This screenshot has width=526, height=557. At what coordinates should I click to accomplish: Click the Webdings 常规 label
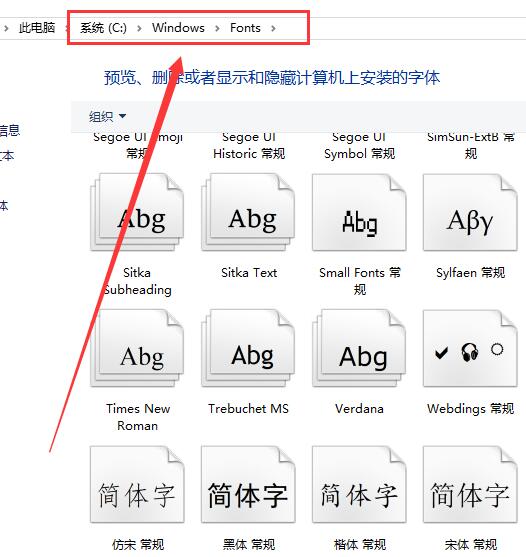(470, 409)
